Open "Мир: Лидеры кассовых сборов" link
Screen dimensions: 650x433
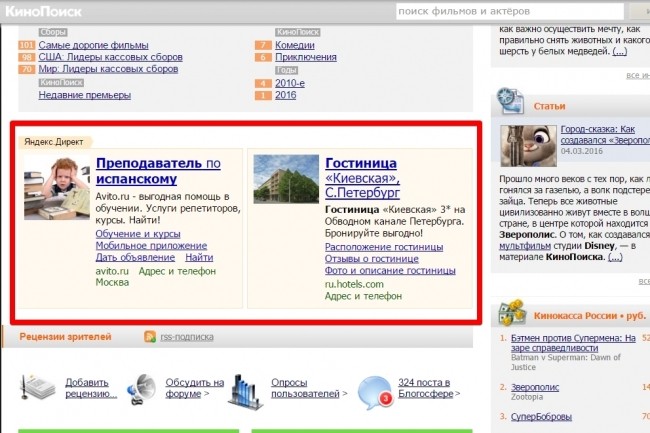pos(108,69)
